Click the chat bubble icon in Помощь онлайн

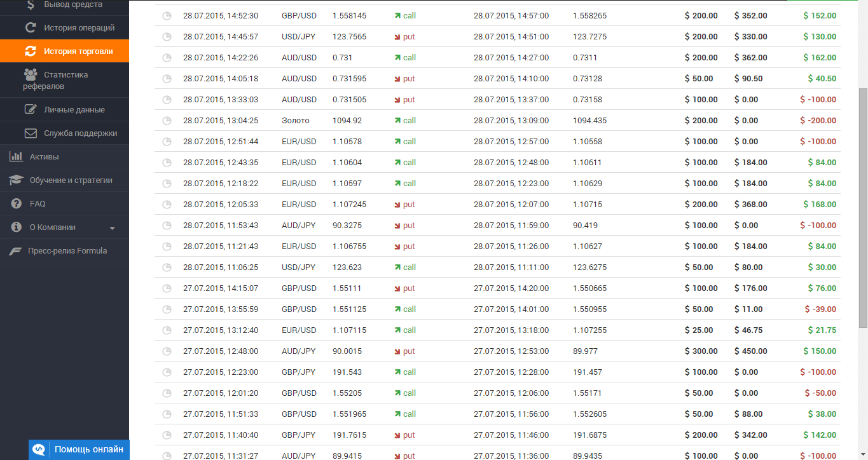[39, 449]
